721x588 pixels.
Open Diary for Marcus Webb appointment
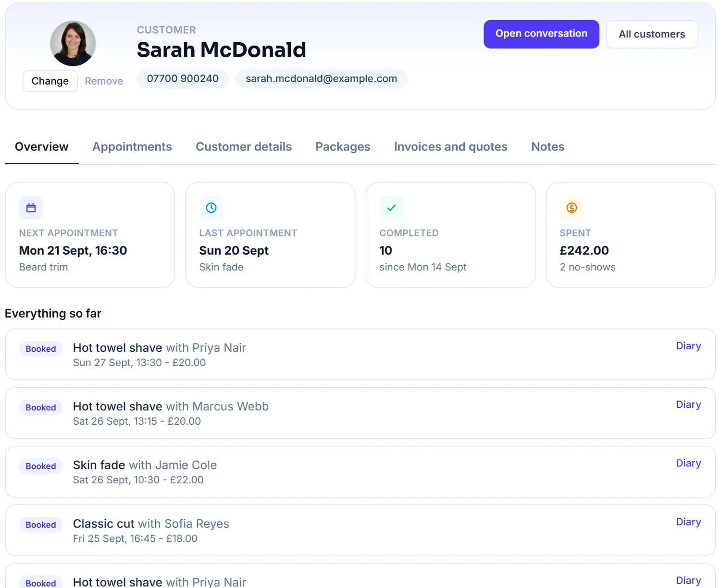point(688,404)
